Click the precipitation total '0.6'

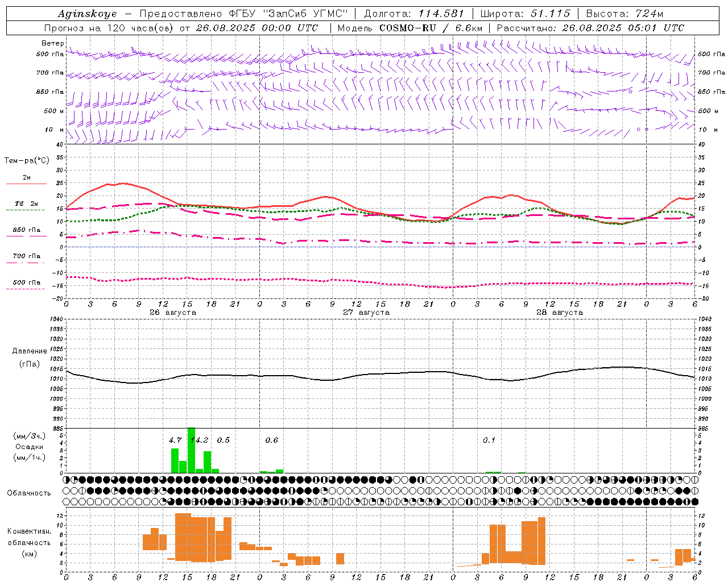pos(272,440)
